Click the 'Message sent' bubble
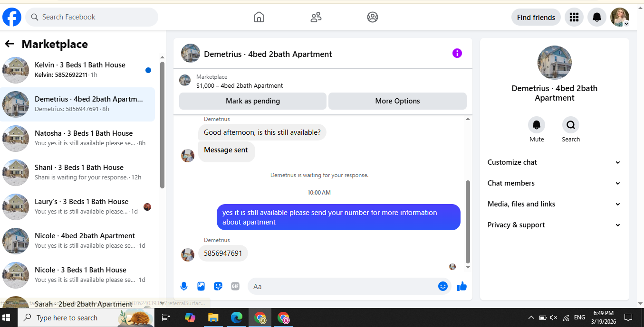 click(226, 151)
